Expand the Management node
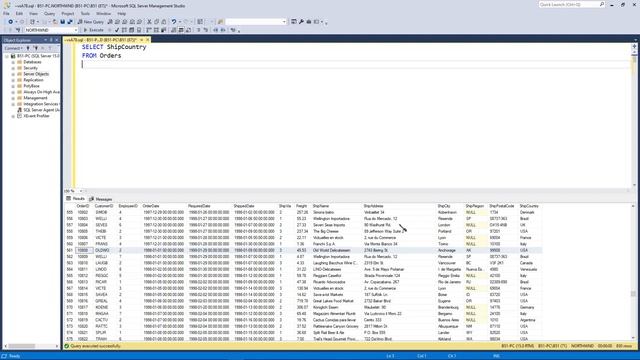 [x=13, y=98]
